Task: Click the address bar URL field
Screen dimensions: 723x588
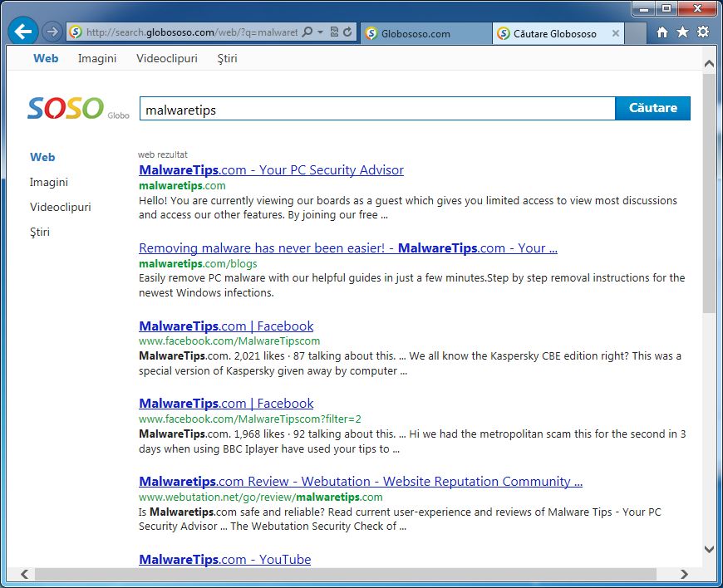Action: tap(191, 32)
